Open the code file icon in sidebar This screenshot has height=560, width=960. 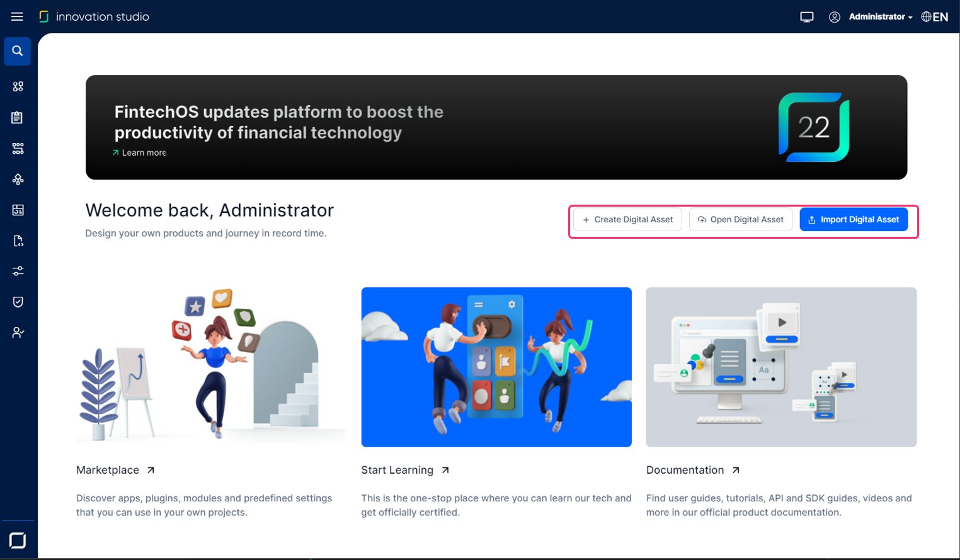point(18,241)
